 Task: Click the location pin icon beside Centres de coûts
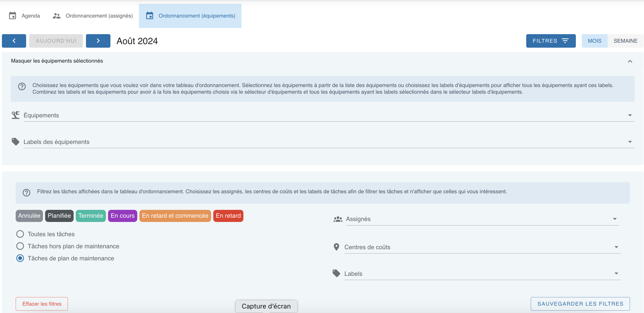(x=336, y=247)
